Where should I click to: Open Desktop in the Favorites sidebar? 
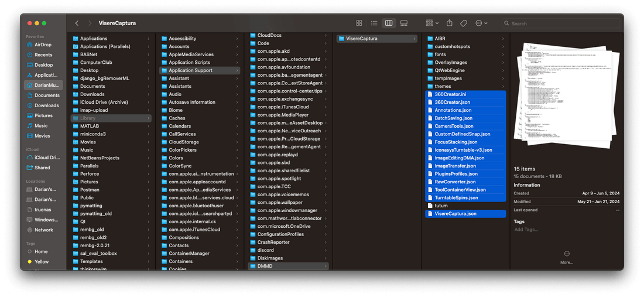pyautogui.click(x=43, y=65)
